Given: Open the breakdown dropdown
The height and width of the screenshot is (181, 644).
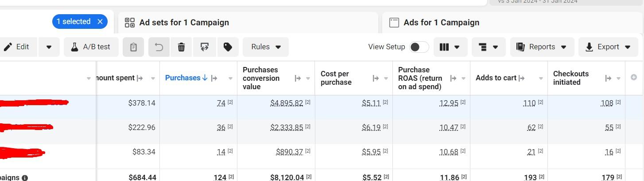Looking at the screenshot, I should click(x=489, y=47).
